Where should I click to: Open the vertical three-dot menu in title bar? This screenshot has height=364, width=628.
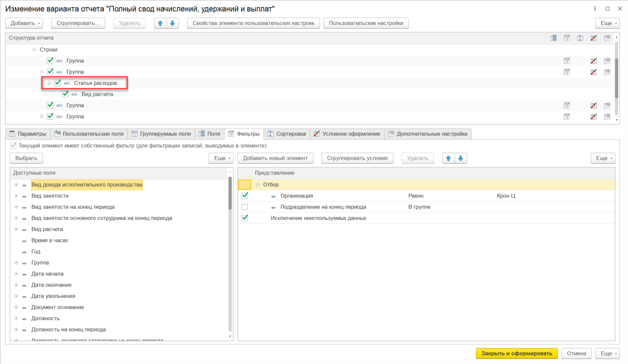point(595,9)
